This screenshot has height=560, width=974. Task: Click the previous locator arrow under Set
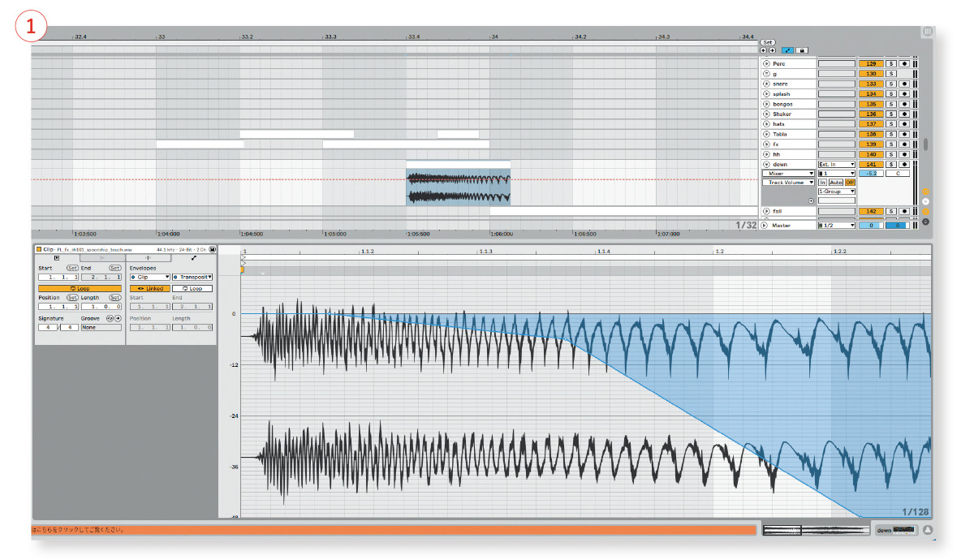click(764, 50)
